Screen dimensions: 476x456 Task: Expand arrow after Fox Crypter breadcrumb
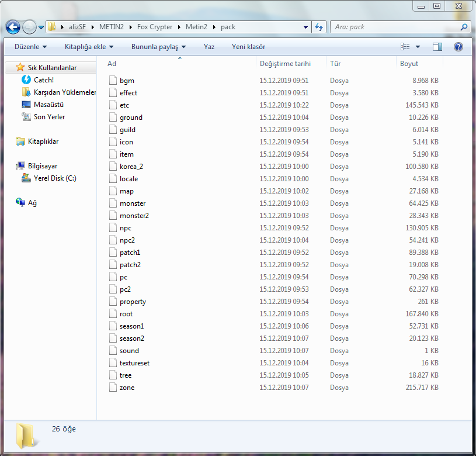coord(179,27)
